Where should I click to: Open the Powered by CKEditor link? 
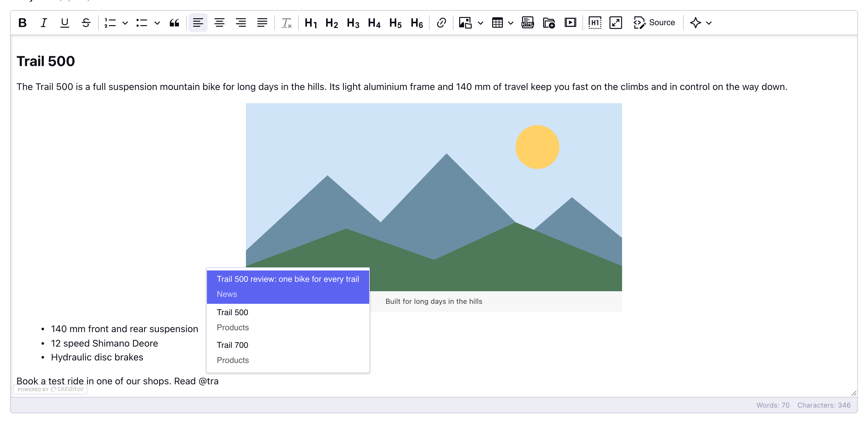50,389
